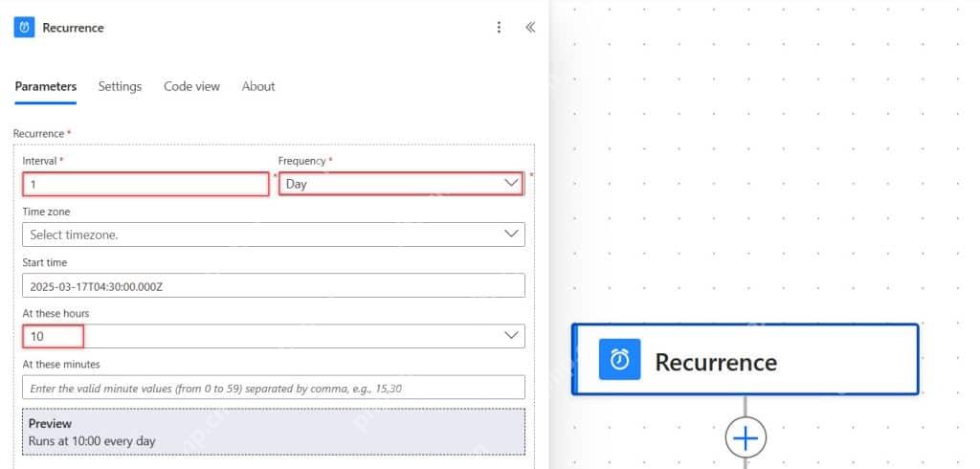Click the alarm clock icon on Recurrence card
Image resolution: width=980 pixels, height=469 pixels.
click(x=619, y=360)
